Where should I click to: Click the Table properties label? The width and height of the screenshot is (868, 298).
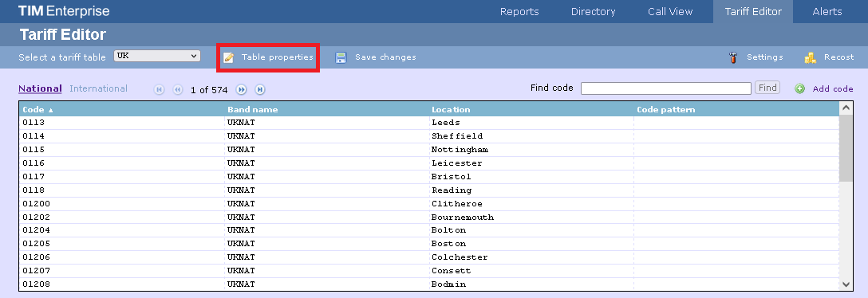[278, 57]
